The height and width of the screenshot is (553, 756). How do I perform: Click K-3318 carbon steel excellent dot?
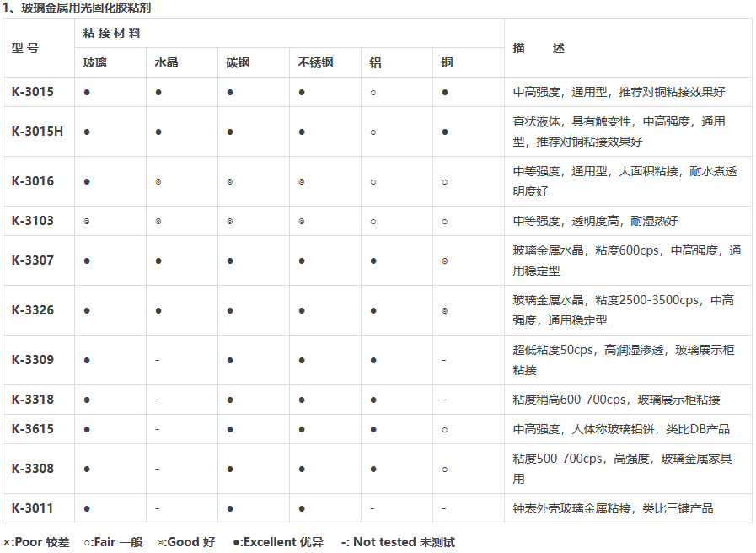230,400
